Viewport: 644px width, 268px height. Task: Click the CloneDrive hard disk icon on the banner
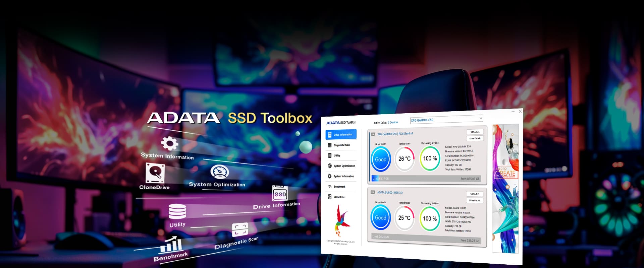point(155,173)
